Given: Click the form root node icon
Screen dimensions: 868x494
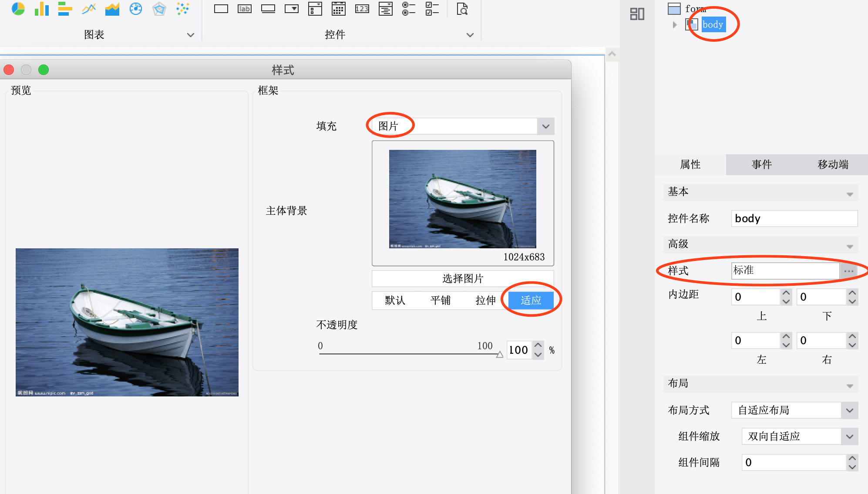Looking at the screenshot, I should [674, 9].
